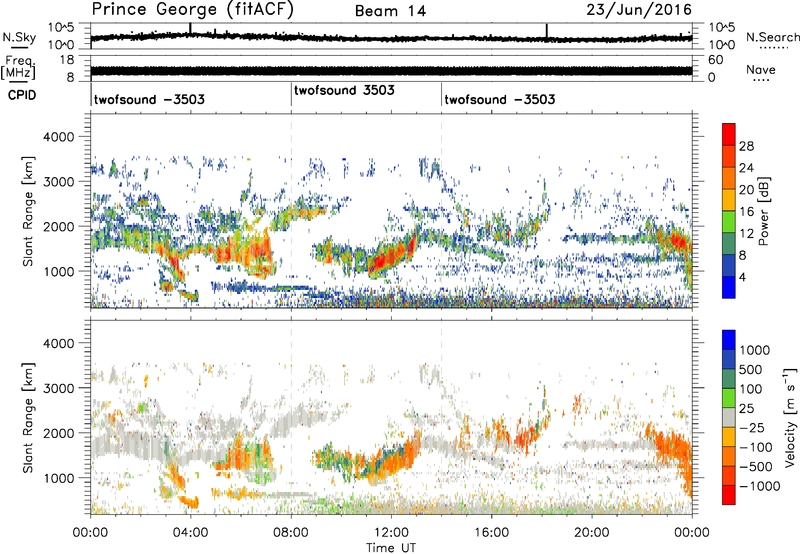Click the '12:00' time axis tick label
The height and width of the screenshot is (554, 800).
pyautogui.click(x=391, y=533)
